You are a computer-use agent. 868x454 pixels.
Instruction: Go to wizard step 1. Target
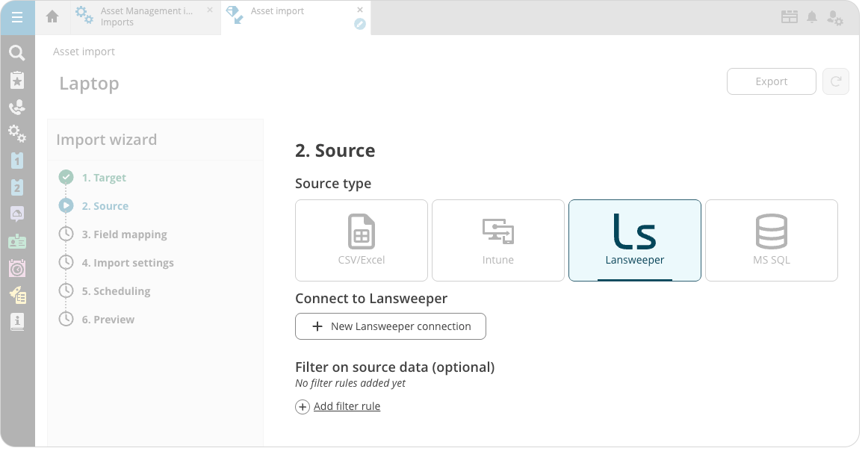point(104,178)
